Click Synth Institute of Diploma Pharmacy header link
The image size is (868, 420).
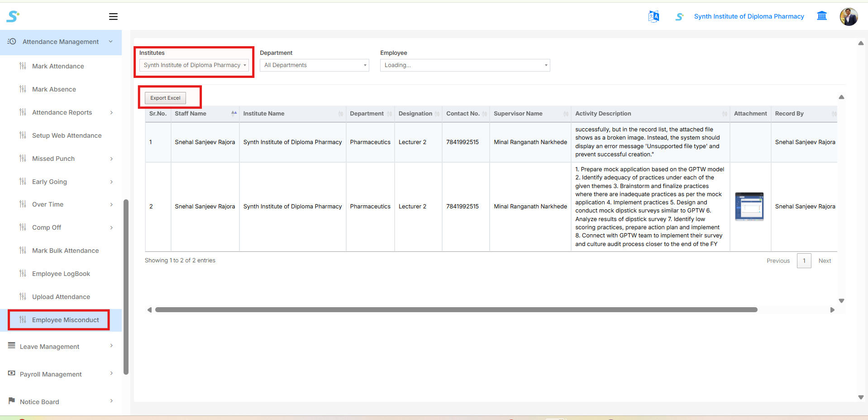click(749, 16)
